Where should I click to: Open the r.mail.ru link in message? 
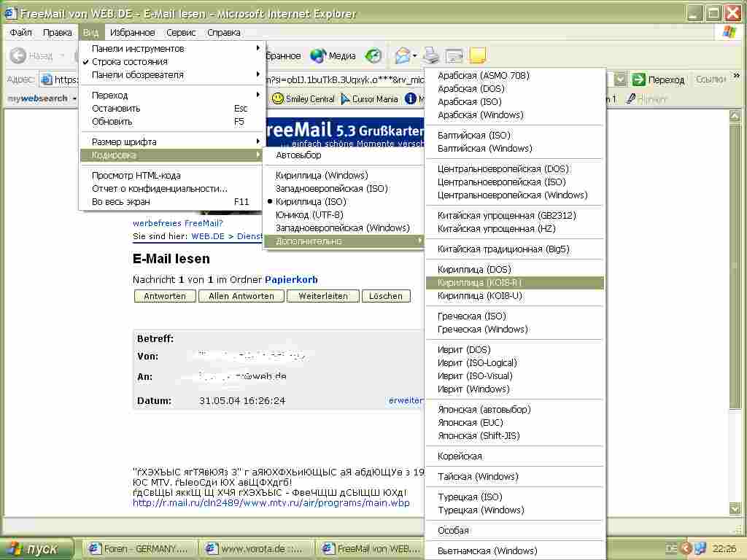(x=271, y=503)
